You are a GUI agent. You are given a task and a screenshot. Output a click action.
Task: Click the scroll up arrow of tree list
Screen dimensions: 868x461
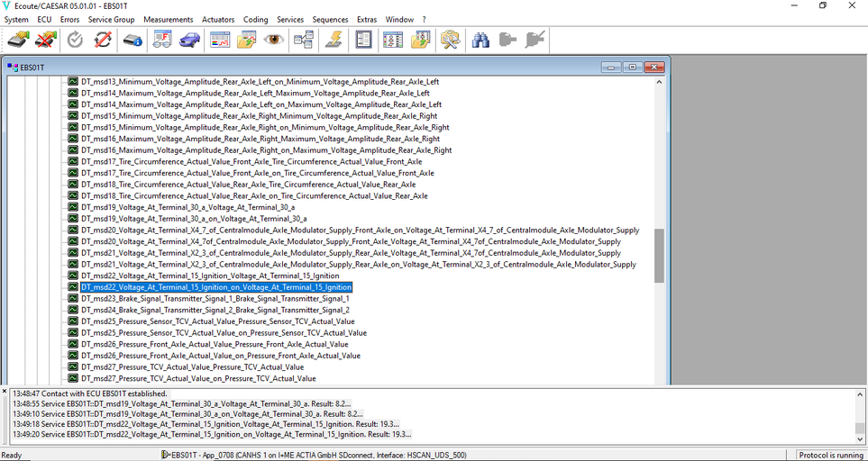tap(659, 82)
